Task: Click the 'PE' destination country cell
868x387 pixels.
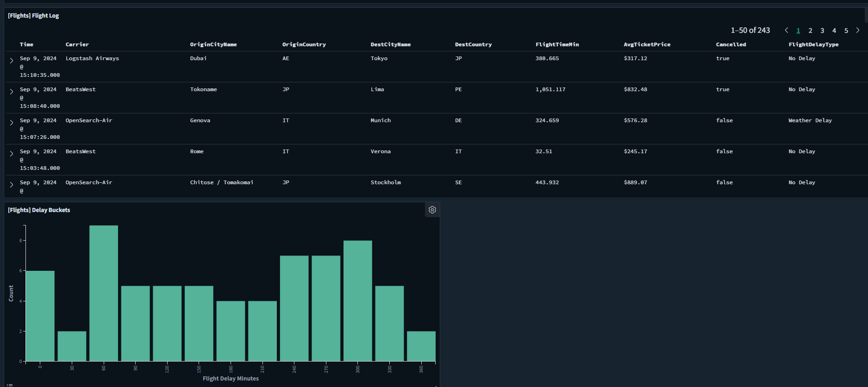Action: (458, 89)
